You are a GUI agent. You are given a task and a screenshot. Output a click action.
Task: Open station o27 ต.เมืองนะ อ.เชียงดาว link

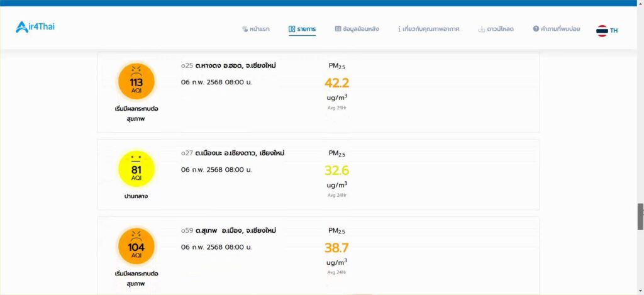click(233, 153)
